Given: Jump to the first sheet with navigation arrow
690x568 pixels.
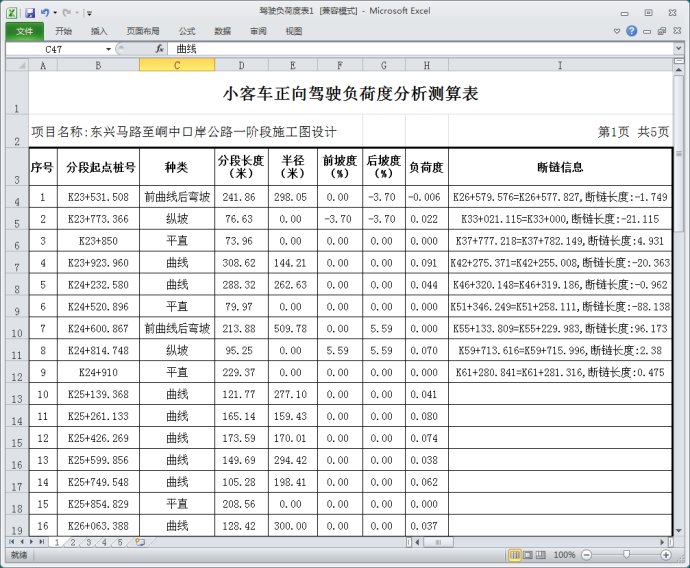Looking at the screenshot, I should coord(10,542).
